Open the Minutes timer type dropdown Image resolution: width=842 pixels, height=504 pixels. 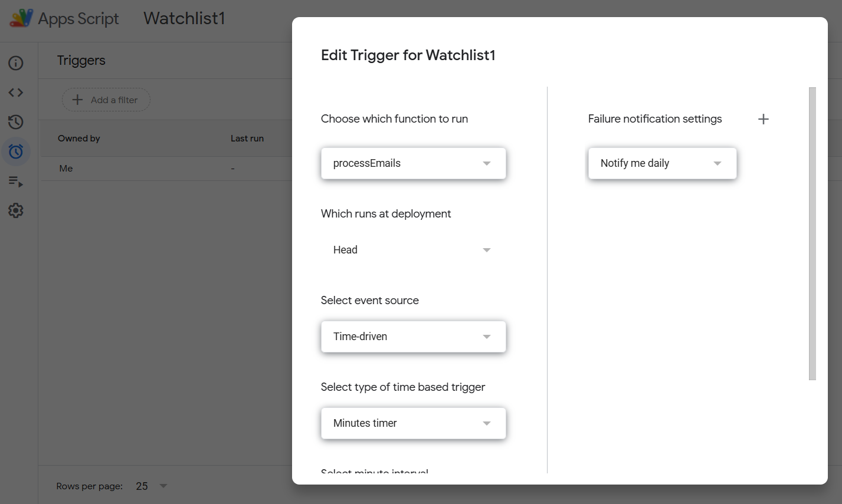point(413,423)
